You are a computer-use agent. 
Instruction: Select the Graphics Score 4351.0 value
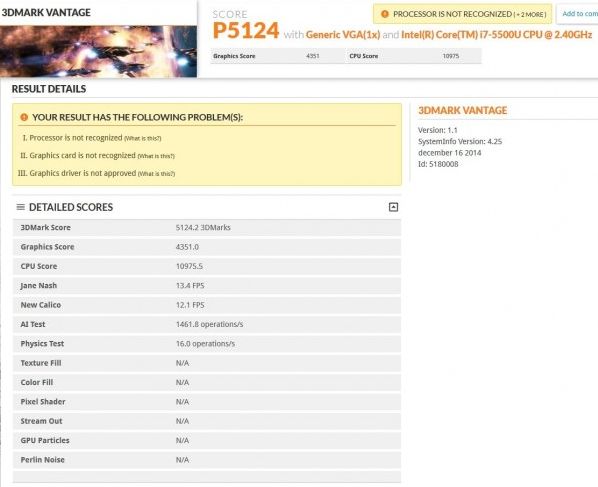[x=187, y=247]
